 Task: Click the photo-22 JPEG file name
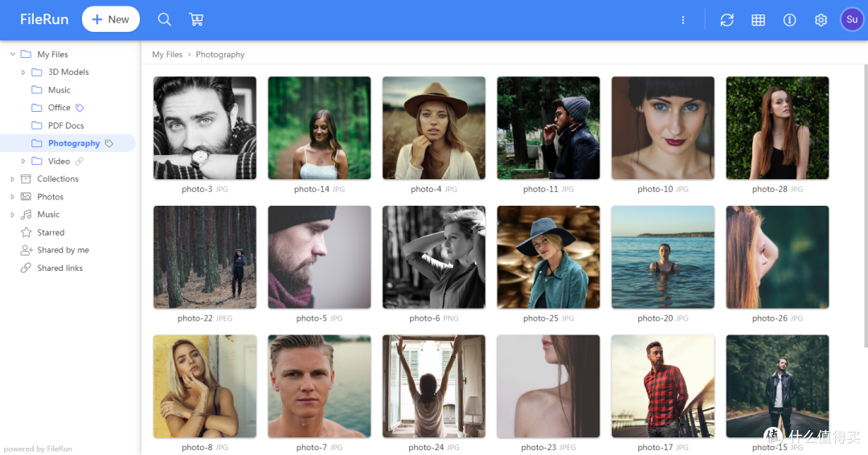205,318
